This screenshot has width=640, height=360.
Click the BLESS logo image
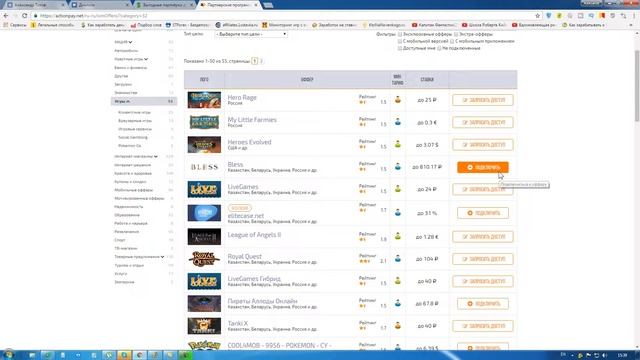pos(204,167)
